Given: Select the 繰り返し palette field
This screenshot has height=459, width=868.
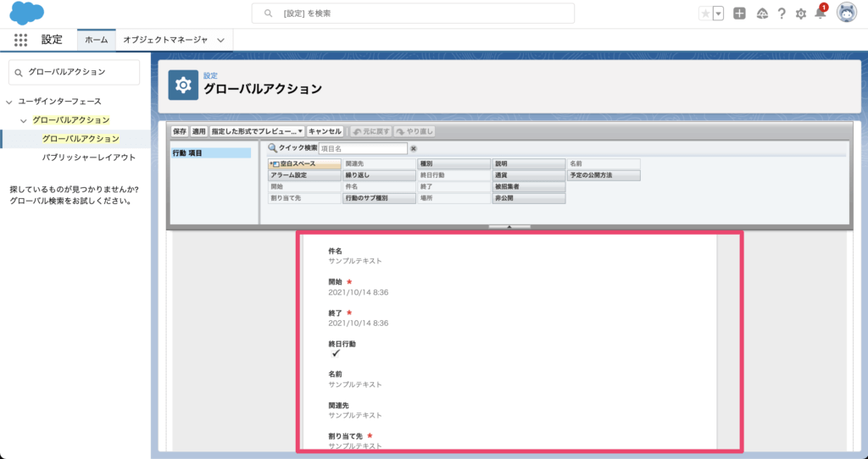Looking at the screenshot, I should pos(379,175).
